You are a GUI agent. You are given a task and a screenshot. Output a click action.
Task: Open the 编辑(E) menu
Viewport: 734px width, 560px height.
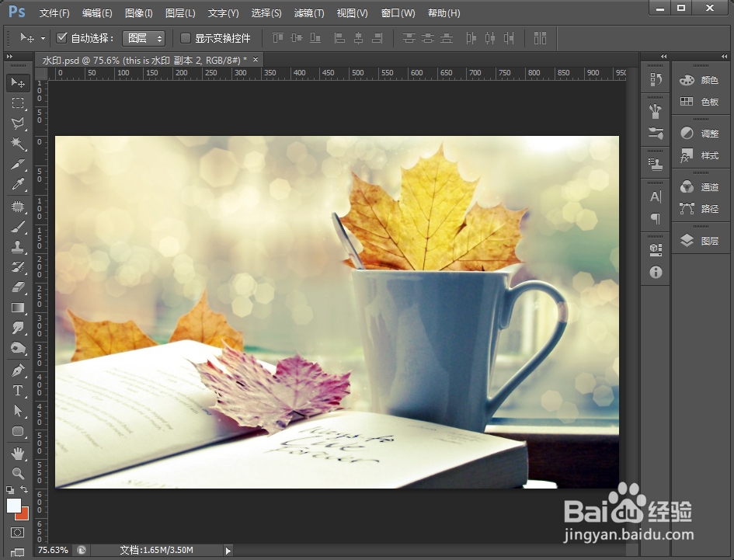97,13
